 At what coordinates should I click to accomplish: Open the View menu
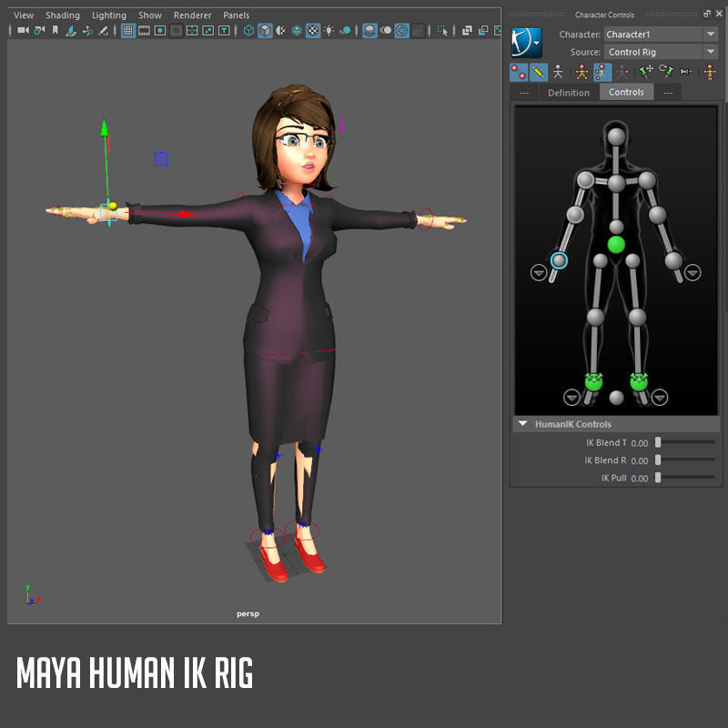[x=24, y=15]
